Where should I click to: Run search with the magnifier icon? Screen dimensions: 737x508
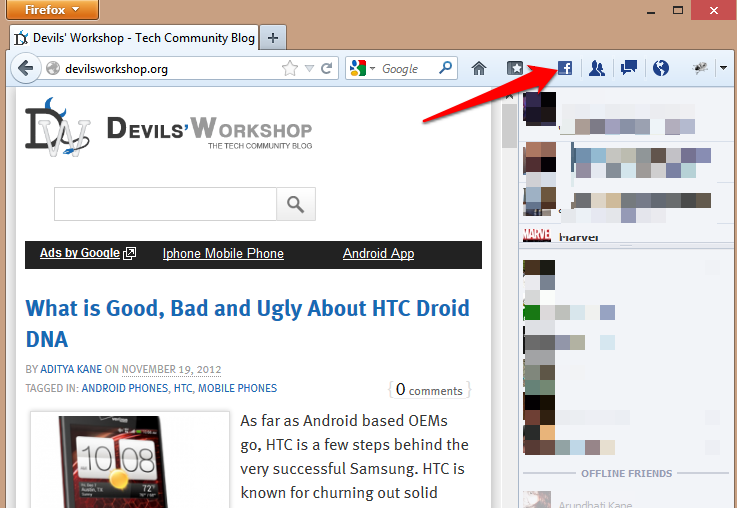[445, 68]
